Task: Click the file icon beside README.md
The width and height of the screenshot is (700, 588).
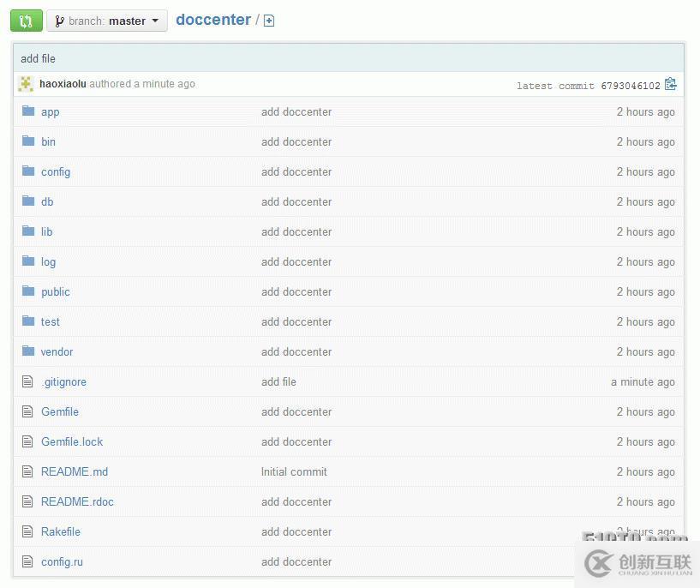Action: (27, 471)
